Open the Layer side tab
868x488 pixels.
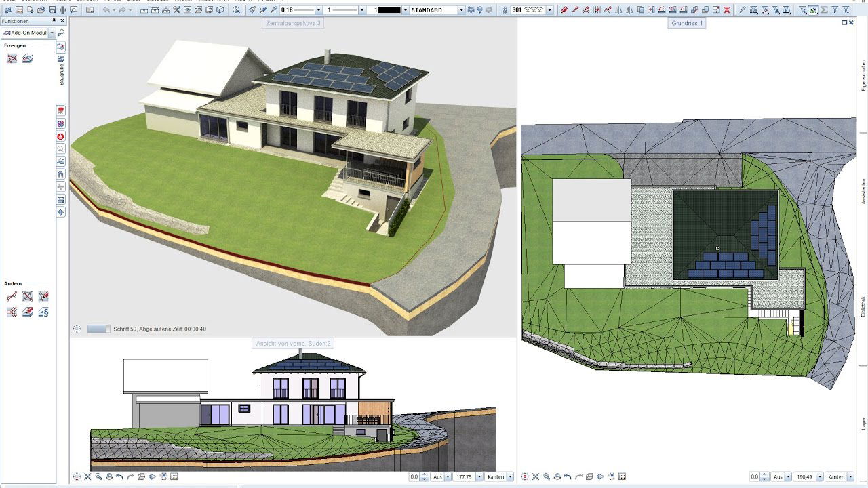pyautogui.click(x=863, y=423)
